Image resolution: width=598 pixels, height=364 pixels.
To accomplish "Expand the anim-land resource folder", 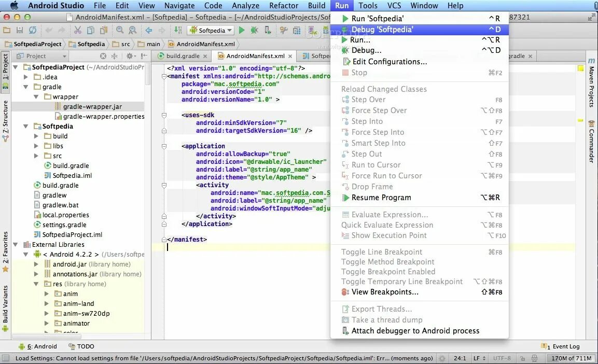I will (x=47, y=304).
